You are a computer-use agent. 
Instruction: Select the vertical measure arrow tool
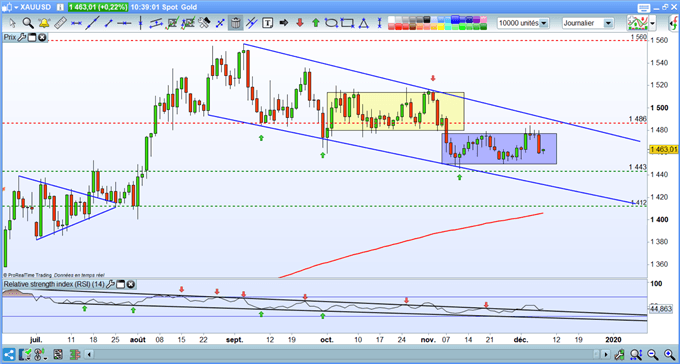click(379, 23)
